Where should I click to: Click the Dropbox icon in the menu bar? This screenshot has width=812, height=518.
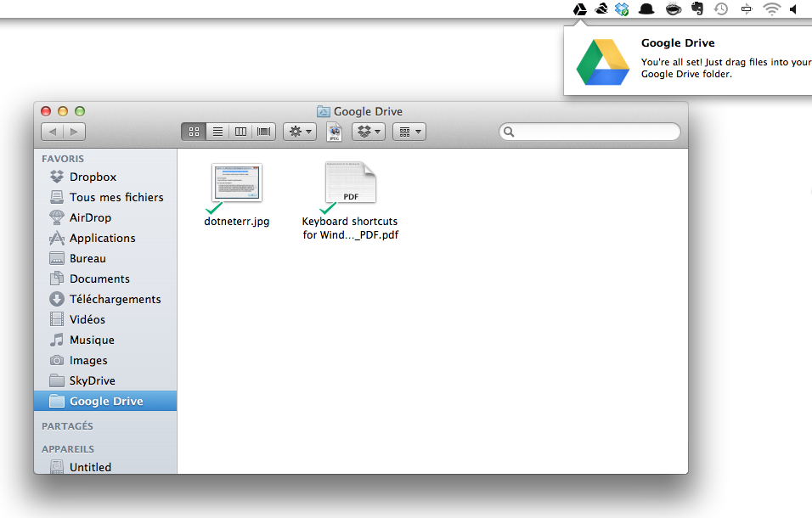[x=622, y=9]
